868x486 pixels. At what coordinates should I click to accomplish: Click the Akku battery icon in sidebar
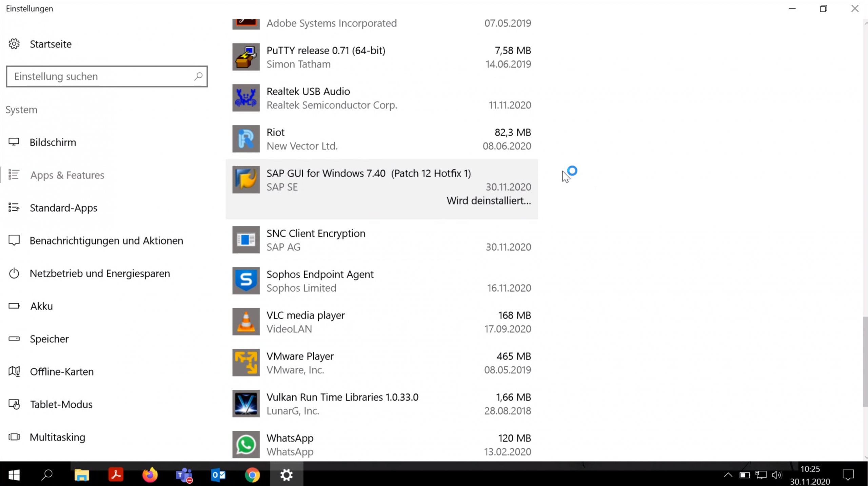click(x=14, y=306)
